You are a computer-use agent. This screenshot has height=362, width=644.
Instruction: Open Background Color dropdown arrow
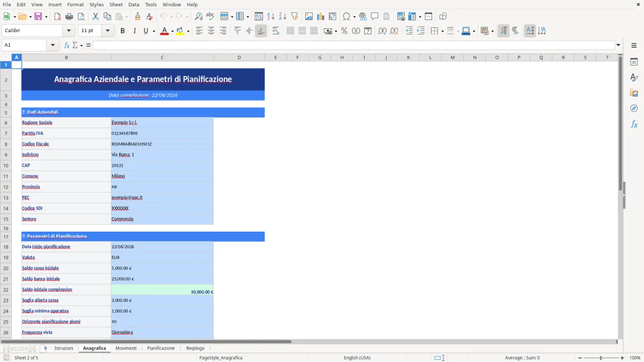tap(188, 31)
